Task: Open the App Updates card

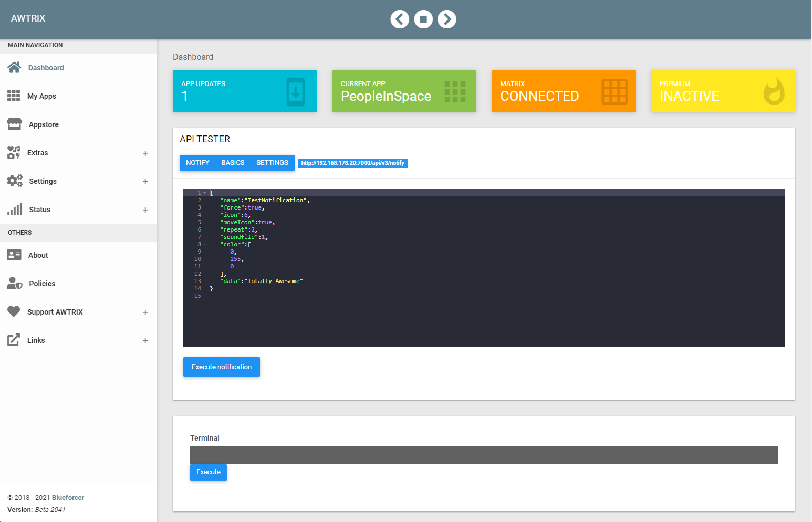Action: coord(245,91)
